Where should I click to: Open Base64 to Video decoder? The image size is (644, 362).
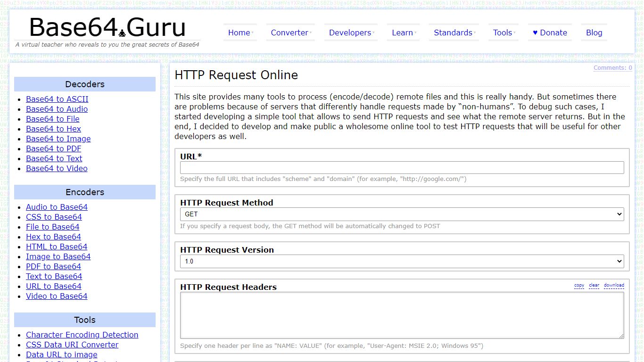(57, 168)
